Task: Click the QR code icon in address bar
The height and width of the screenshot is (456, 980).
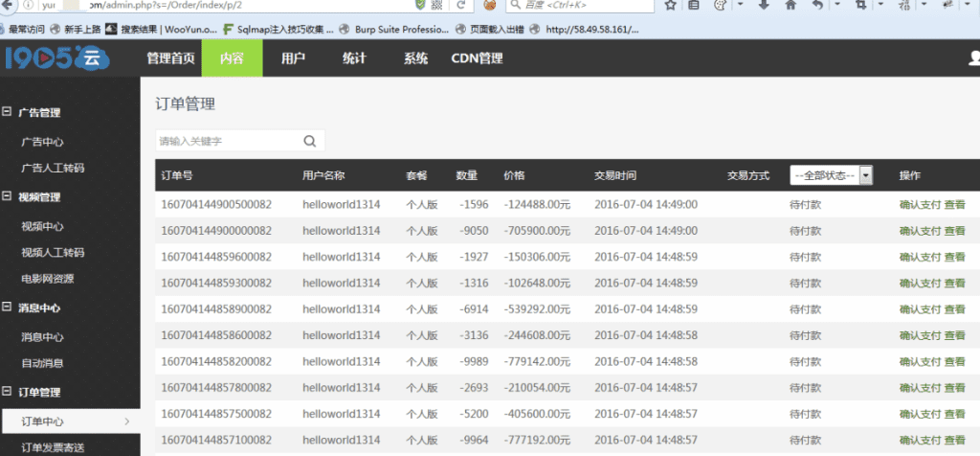Action: coord(436,6)
